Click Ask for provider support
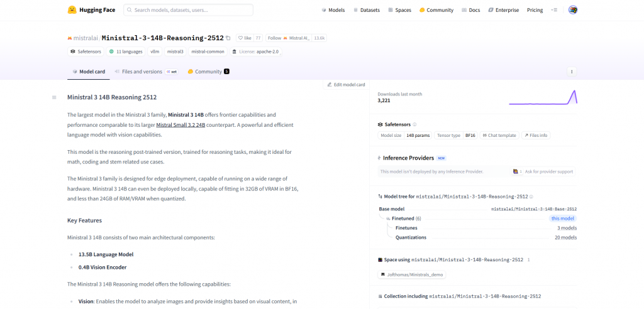The width and height of the screenshot is (644, 309). [543, 171]
